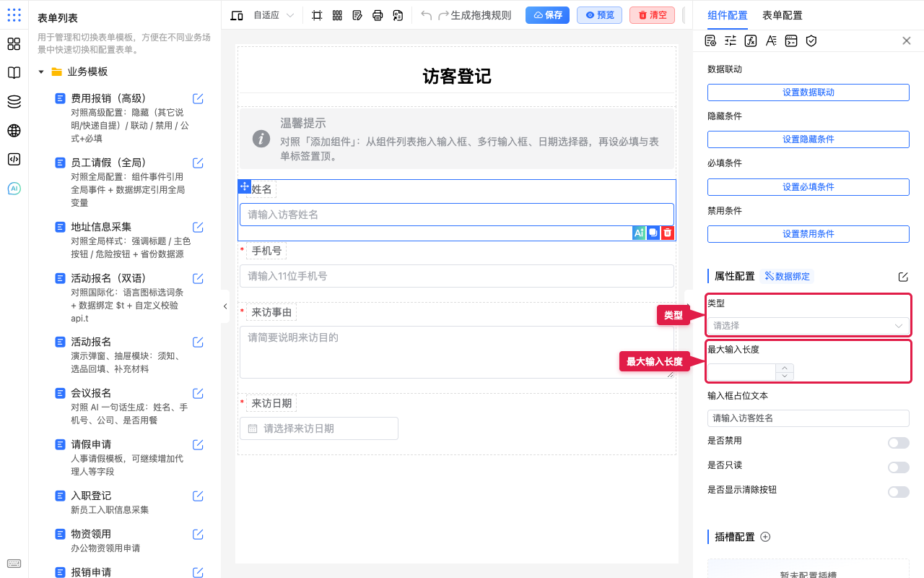Open the code editor icon in the left rail
924x578 pixels.
pos(14,160)
